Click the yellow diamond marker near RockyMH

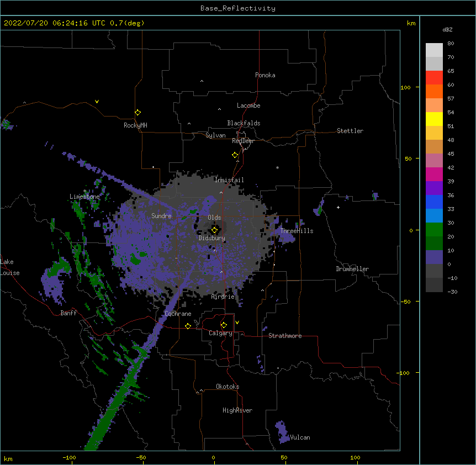tap(138, 113)
